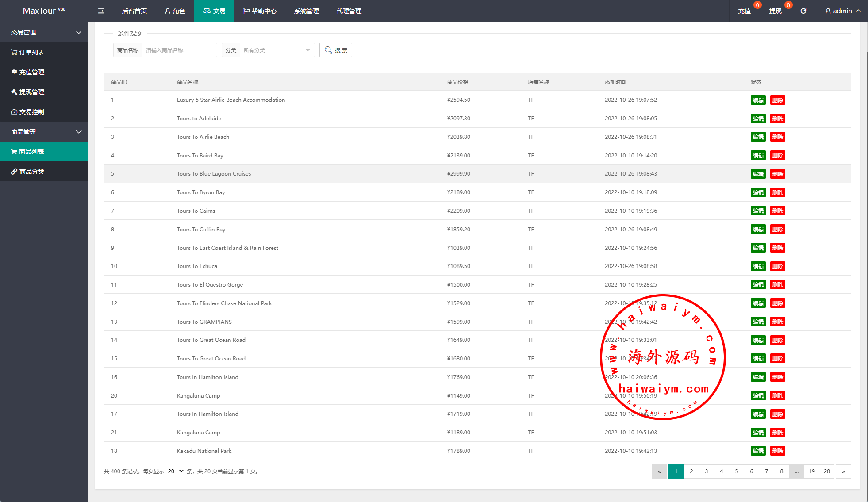Focus the 商品名称 search input field
Image resolution: width=868 pixels, height=502 pixels.
click(x=179, y=50)
